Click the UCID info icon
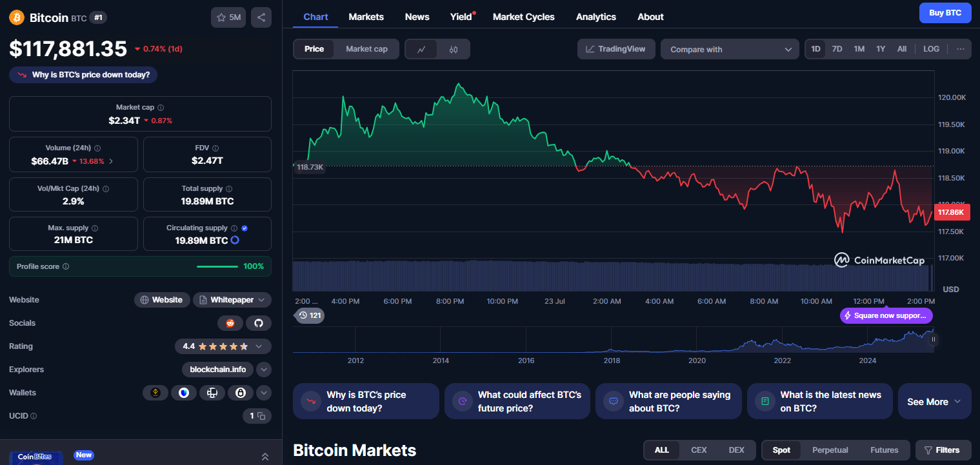 [34, 417]
